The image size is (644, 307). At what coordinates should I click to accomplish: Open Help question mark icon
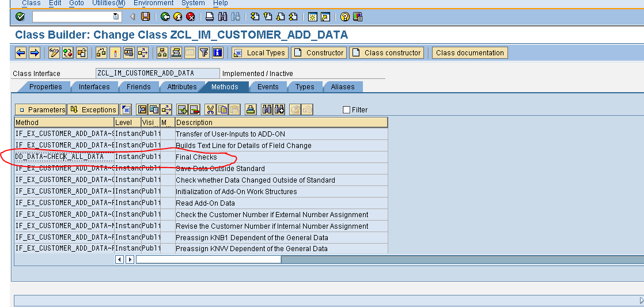[345, 17]
